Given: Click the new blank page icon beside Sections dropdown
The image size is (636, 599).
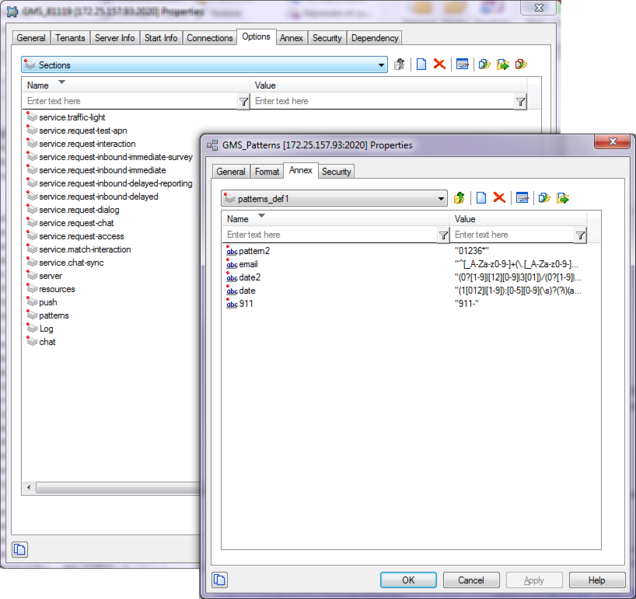Looking at the screenshot, I should pos(421,65).
